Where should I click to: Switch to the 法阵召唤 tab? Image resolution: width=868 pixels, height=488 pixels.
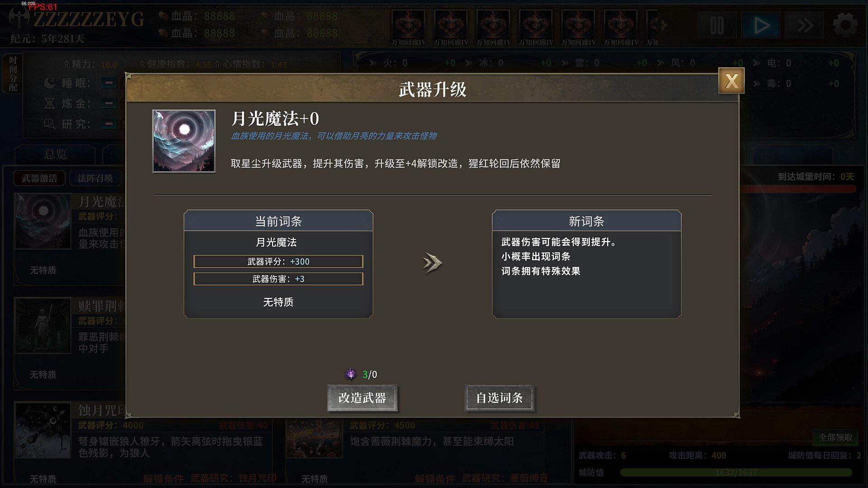95,178
